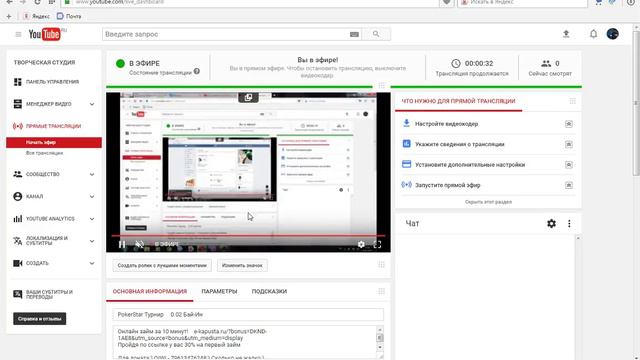Click the magnifier search button
The image size is (640, 360).
(x=376, y=34)
